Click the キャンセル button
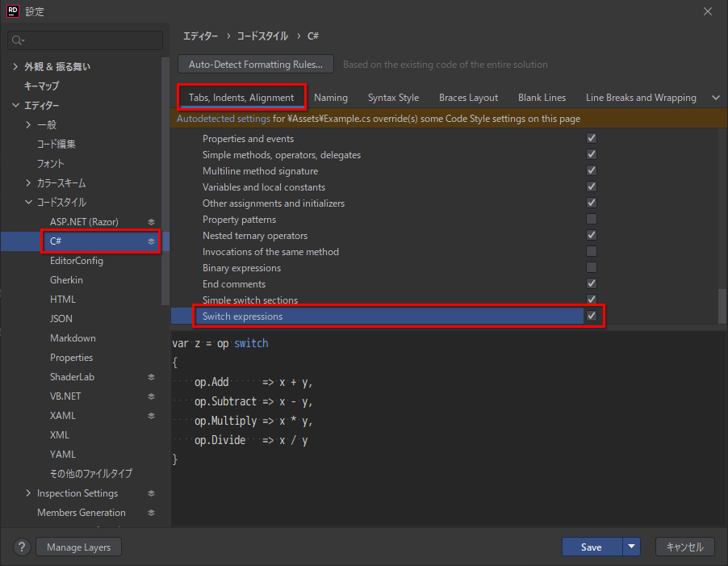728x566 pixels. pos(685,547)
